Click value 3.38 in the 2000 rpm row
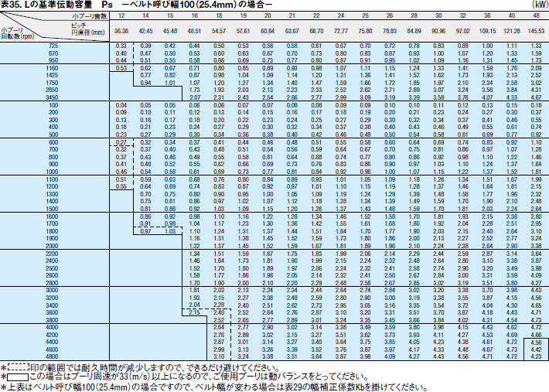Viewport: 549px width, 392px height. click(x=536, y=246)
